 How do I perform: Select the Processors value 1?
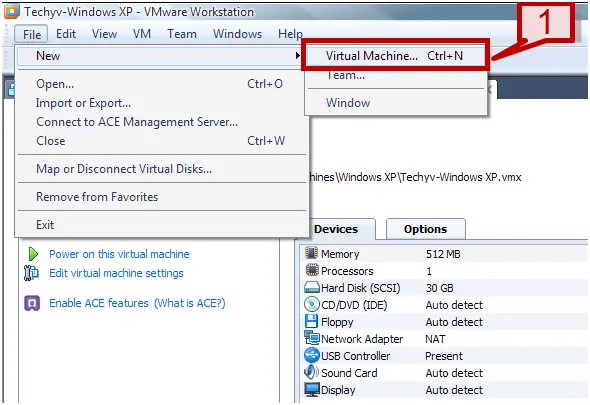point(429,271)
